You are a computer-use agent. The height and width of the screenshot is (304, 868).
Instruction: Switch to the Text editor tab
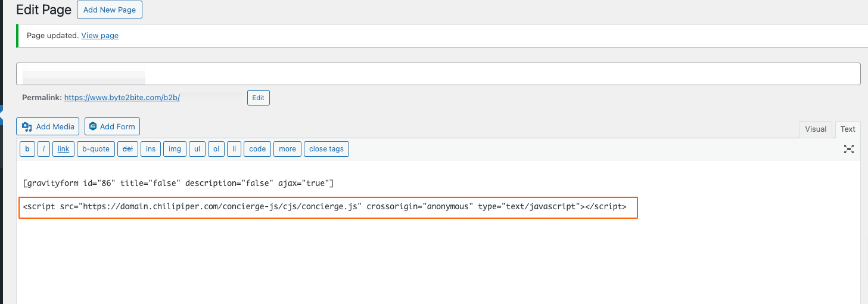[x=848, y=129]
